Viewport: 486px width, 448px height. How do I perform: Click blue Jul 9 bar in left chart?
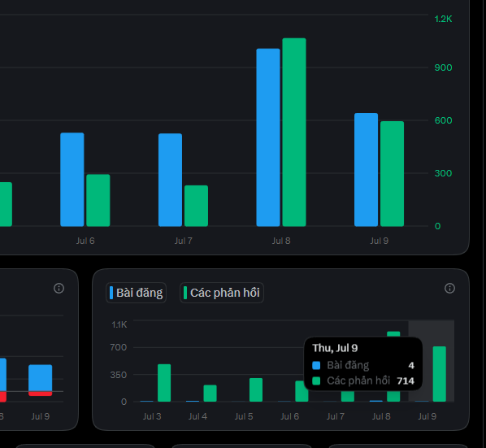click(41, 378)
